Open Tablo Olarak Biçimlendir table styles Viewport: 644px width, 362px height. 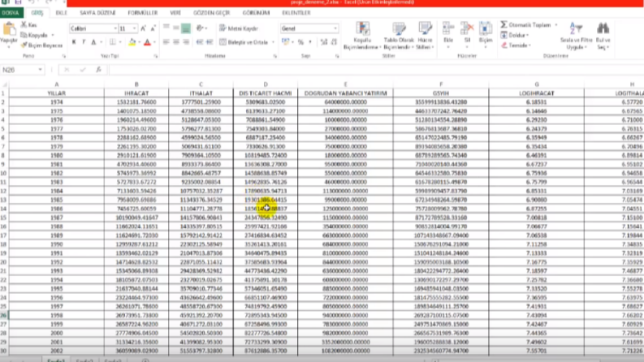coord(399,36)
